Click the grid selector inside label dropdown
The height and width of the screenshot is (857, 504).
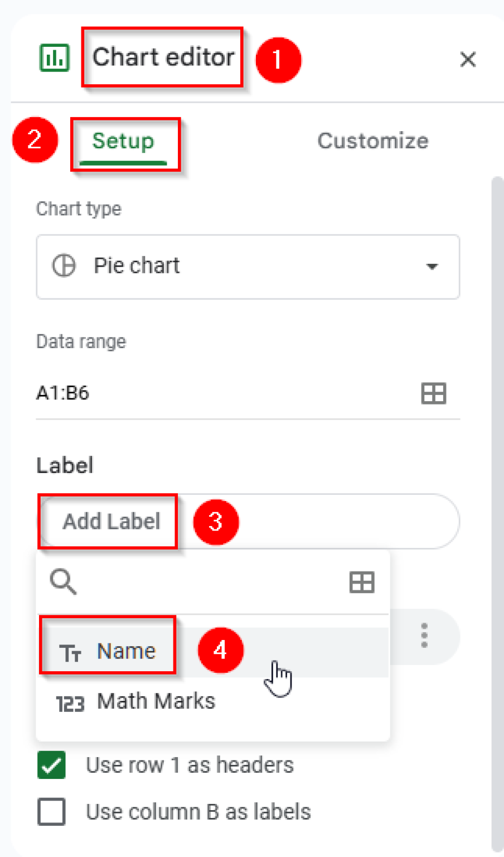click(362, 582)
